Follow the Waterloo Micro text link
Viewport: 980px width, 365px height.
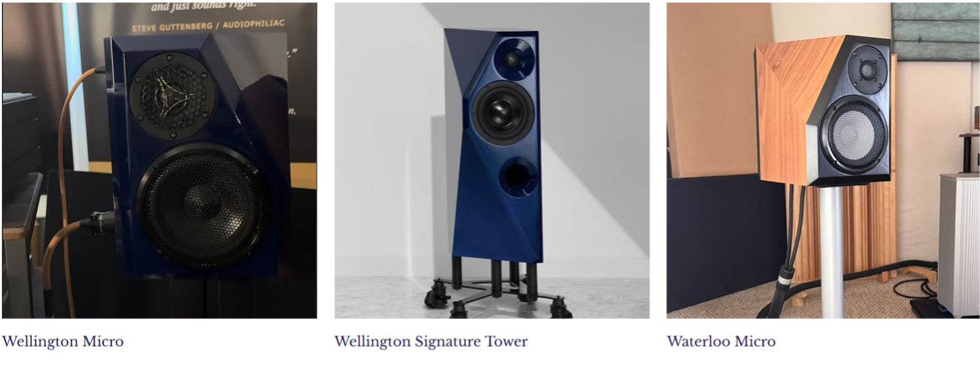721,341
